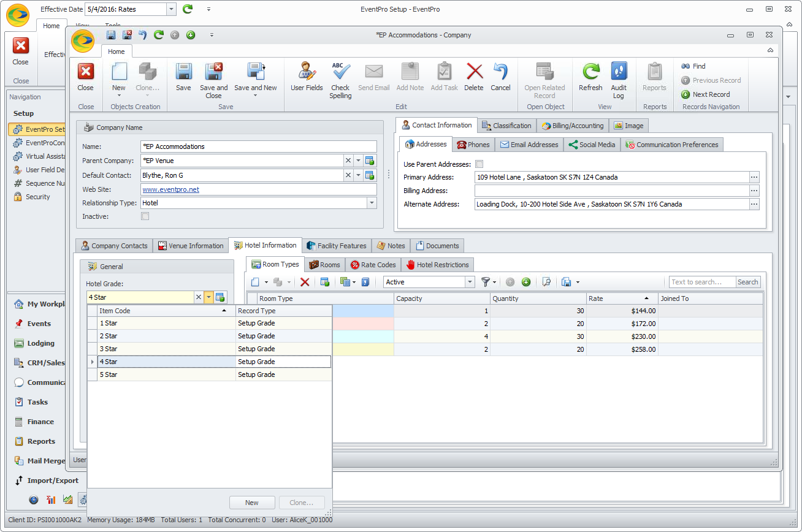
Task: Click the Save and Close ribbon icon
Action: point(213,80)
